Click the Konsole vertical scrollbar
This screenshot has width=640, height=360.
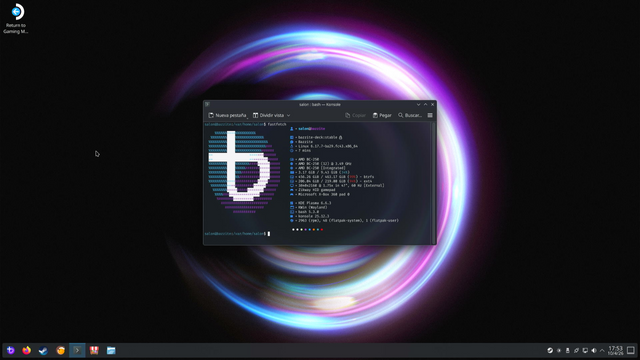tap(433, 182)
